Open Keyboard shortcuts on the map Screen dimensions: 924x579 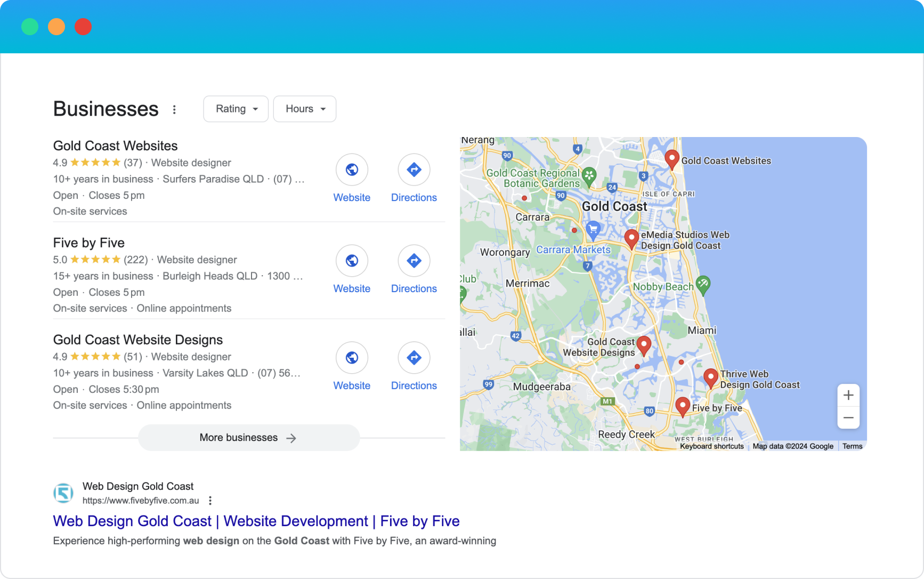(x=712, y=446)
